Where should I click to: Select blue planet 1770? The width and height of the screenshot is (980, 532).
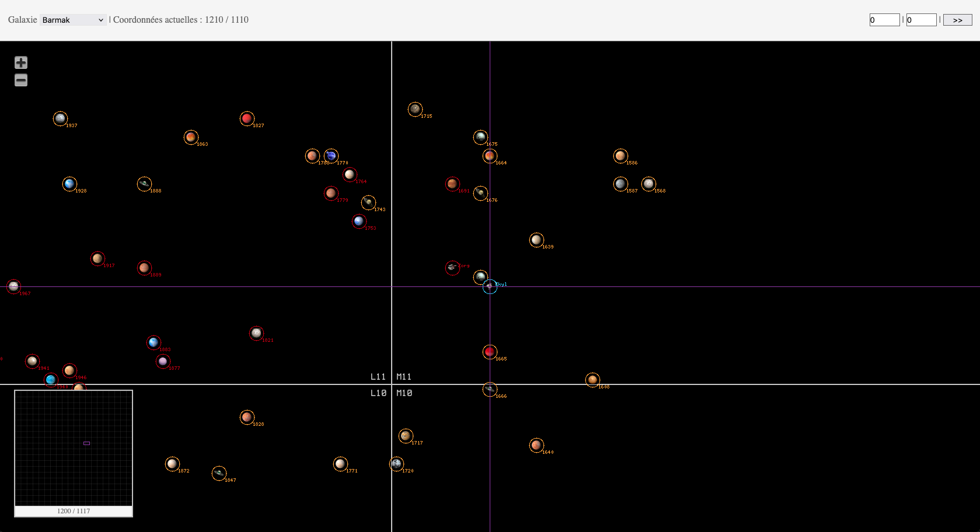click(331, 156)
